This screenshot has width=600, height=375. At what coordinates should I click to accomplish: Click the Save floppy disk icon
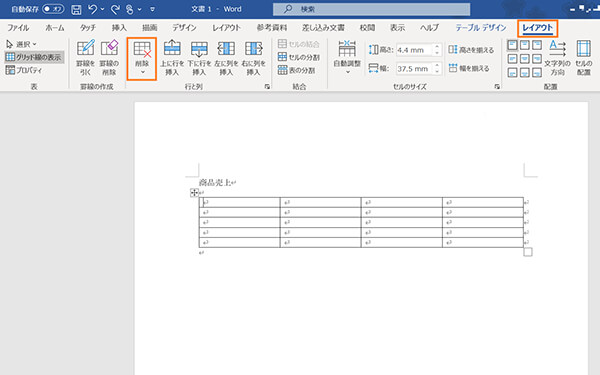(76, 10)
